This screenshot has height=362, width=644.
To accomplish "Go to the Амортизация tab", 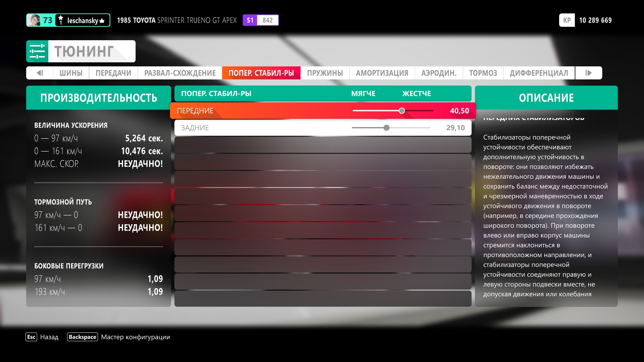I will (382, 73).
